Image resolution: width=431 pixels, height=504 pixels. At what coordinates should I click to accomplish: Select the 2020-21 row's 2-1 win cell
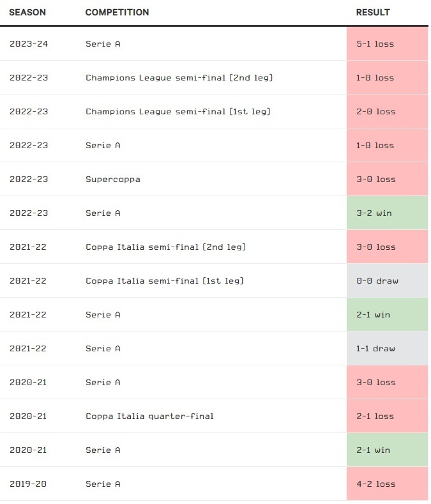tap(386, 450)
